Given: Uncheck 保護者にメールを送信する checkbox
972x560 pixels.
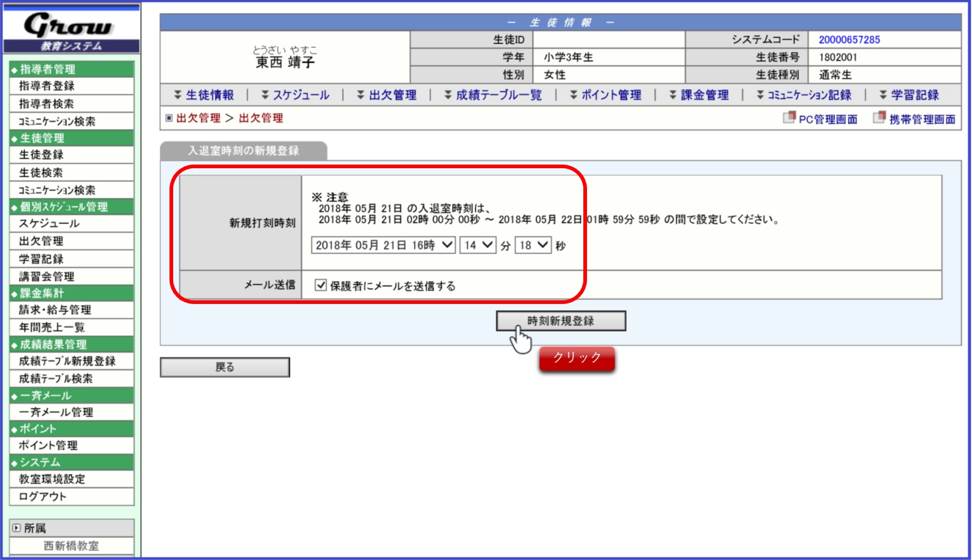Looking at the screenshot, I should point(321,285).
